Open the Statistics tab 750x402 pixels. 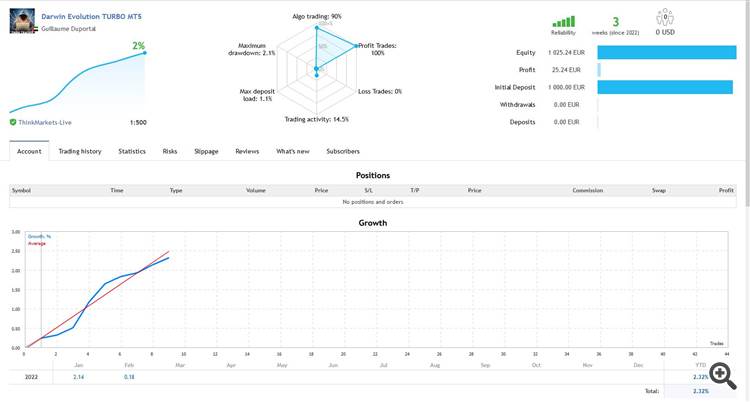tap(132, 151)
